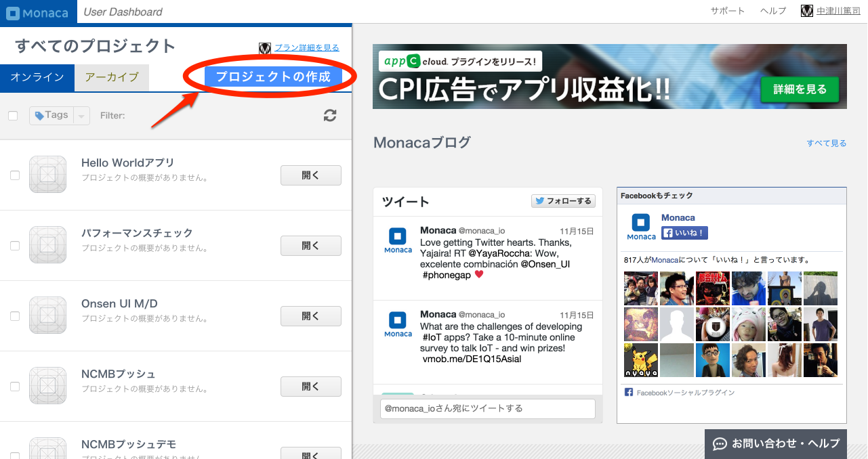The height and width of the screenshot is (459, 868).
Task: Open the ヘルプ menu in header
Action: 773,11
